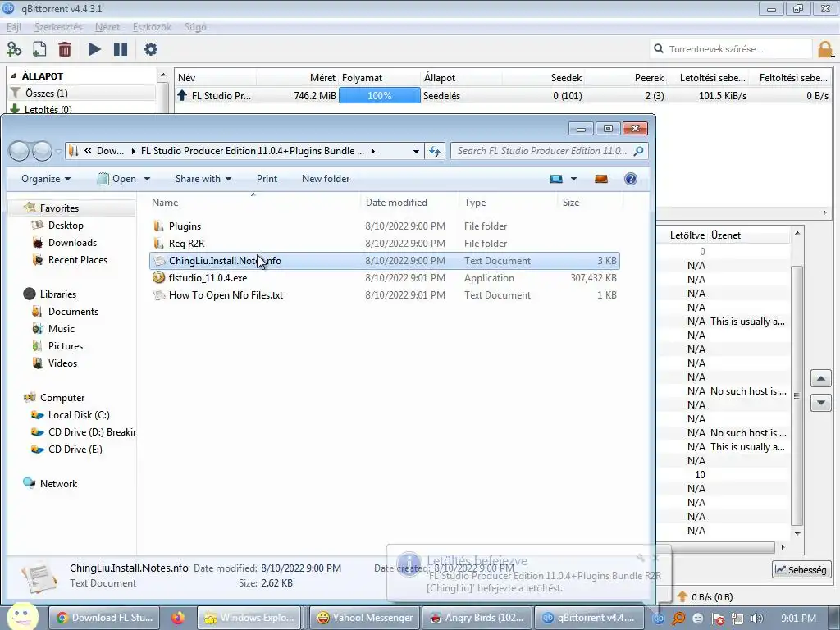The image size is (840, 630).
Task: Toggle the preview pane icon
Action: click(601, 179)
